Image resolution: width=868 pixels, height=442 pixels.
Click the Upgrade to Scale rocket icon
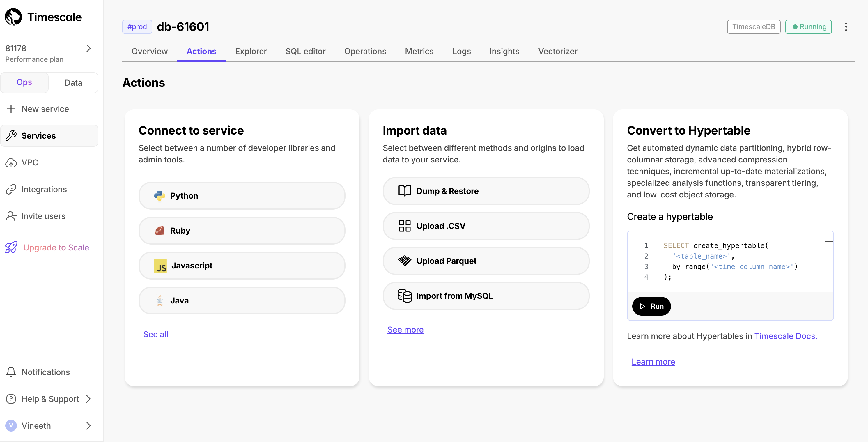point(11,247)
